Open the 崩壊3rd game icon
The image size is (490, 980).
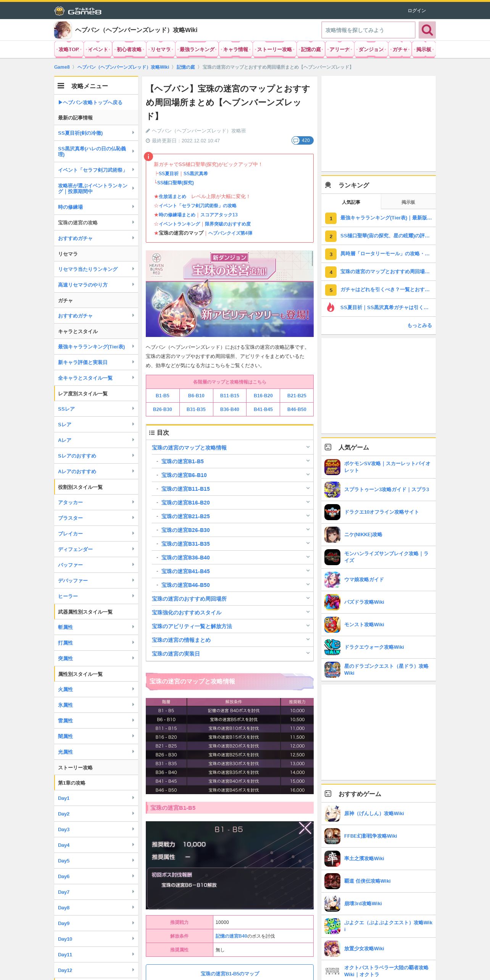click(x=332, y=904)
